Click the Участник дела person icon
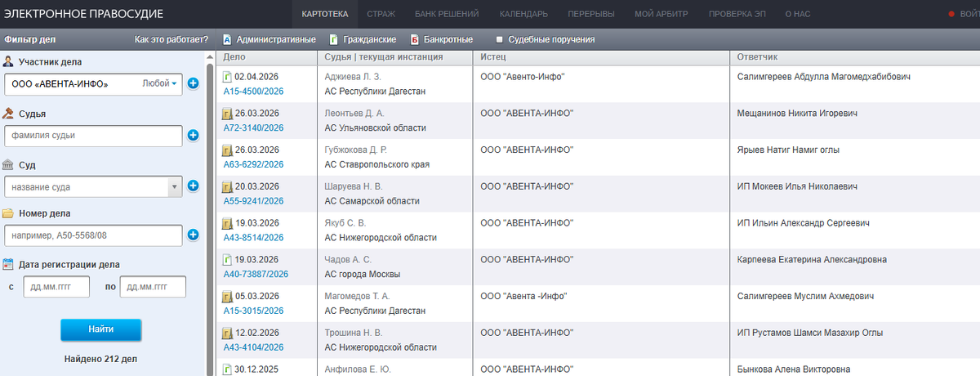Screen dimensions: 980x376 tap(8, 62)
